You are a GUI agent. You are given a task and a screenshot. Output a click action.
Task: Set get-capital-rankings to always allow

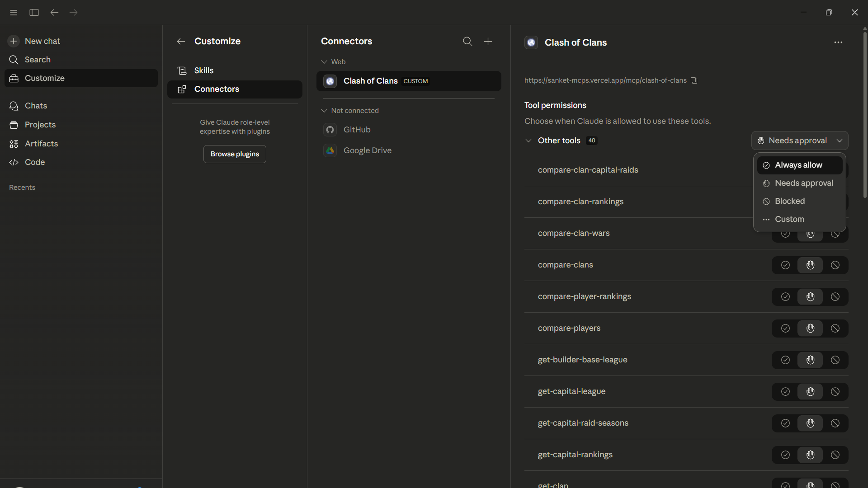pyautogui.click(x=785, y=455)
